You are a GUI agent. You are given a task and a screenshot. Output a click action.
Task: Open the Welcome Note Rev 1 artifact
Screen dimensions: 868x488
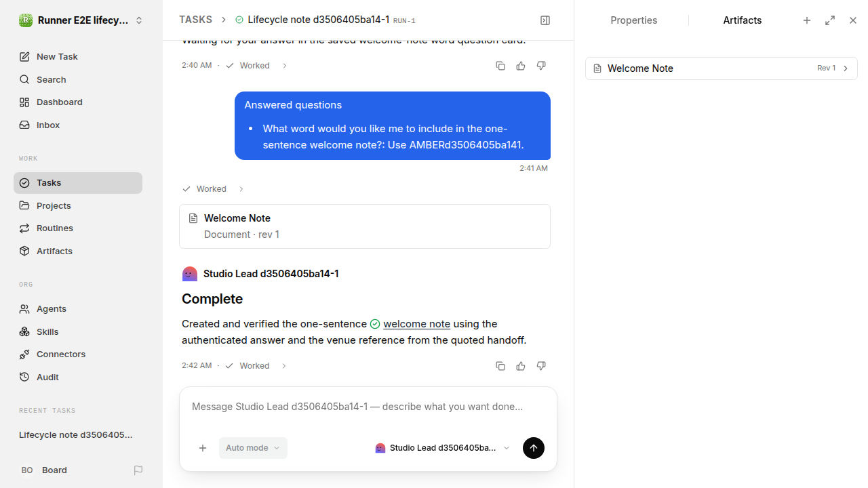(x=722, y=68)
